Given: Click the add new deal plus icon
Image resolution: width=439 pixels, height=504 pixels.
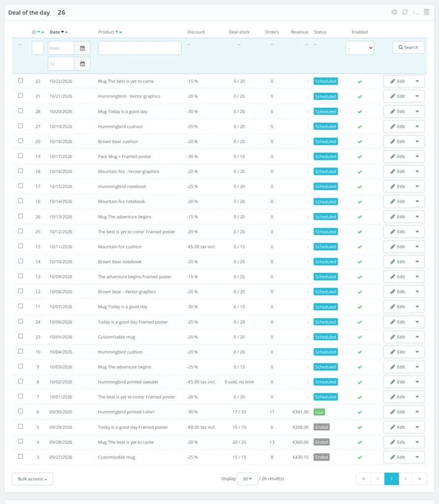Looking at the screenshot, I should [394, 12].
